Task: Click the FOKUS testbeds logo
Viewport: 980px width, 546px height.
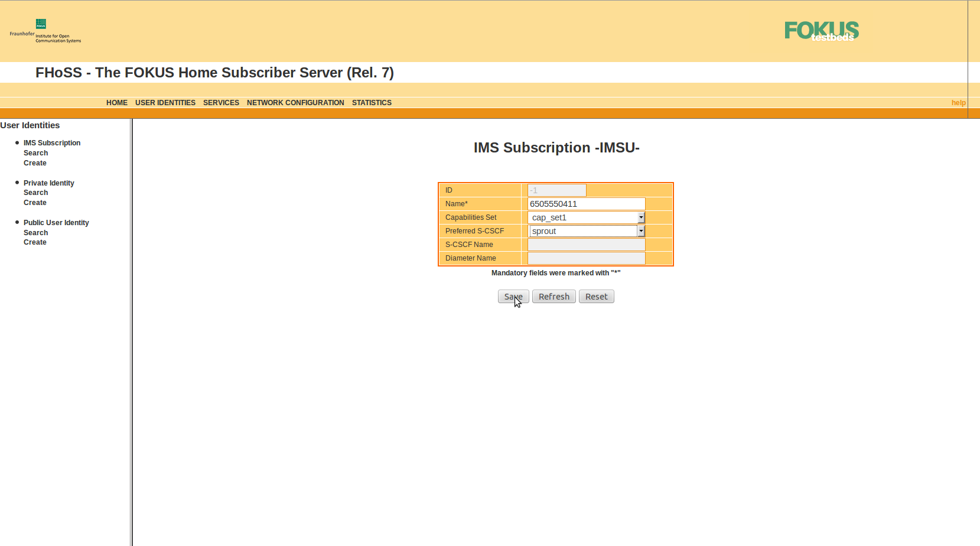Action: click(821, 31)
